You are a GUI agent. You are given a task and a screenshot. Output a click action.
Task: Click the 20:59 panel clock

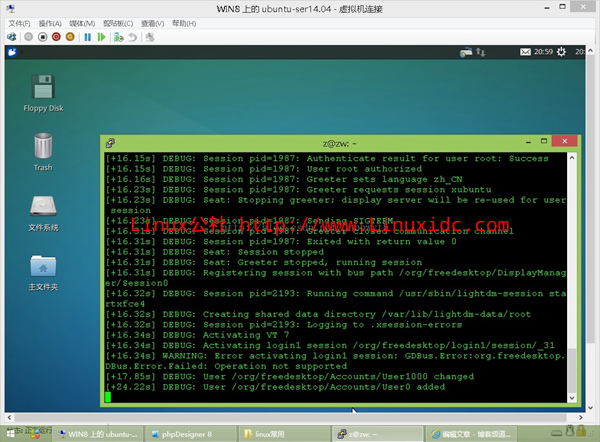[543, 52]
